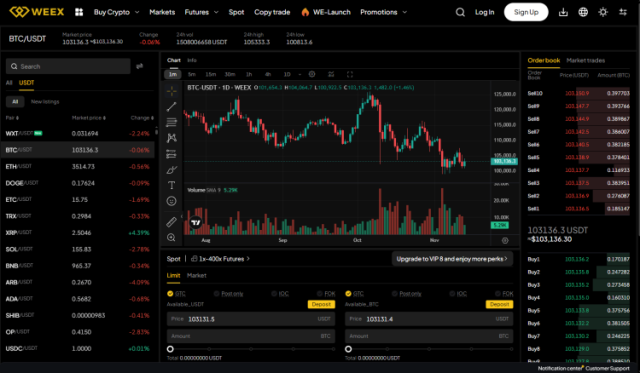Click Deposit for Available USDT

coord(321,304)
